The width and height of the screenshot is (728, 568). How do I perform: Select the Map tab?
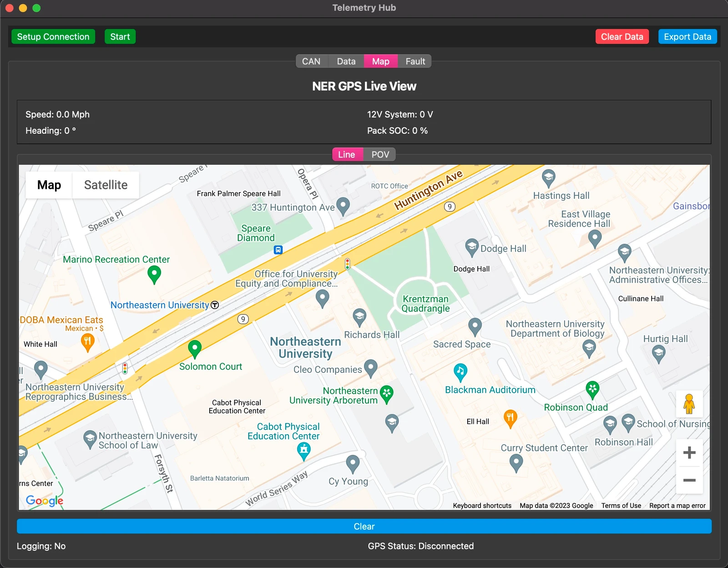(x=381, y=61)
